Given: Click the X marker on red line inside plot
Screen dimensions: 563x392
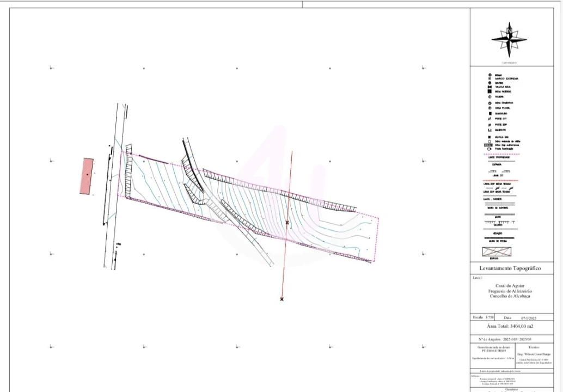Looking at the screenshot, I should coord(287,222).
